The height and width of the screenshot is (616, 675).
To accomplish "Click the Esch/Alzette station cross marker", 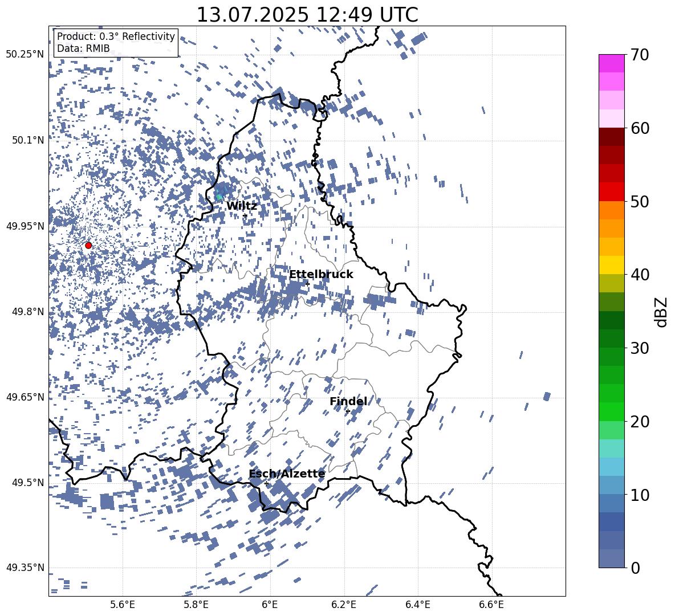I will pos(266,483).
